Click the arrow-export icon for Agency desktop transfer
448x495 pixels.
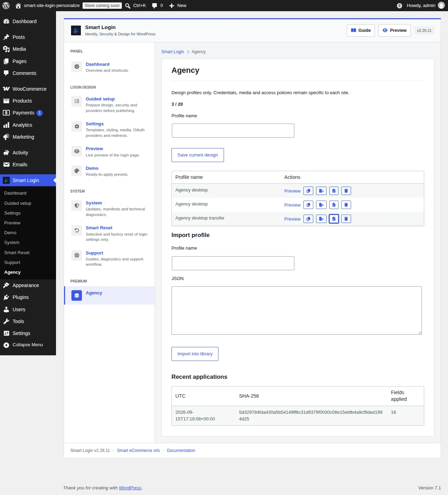(x=321, y=219)
